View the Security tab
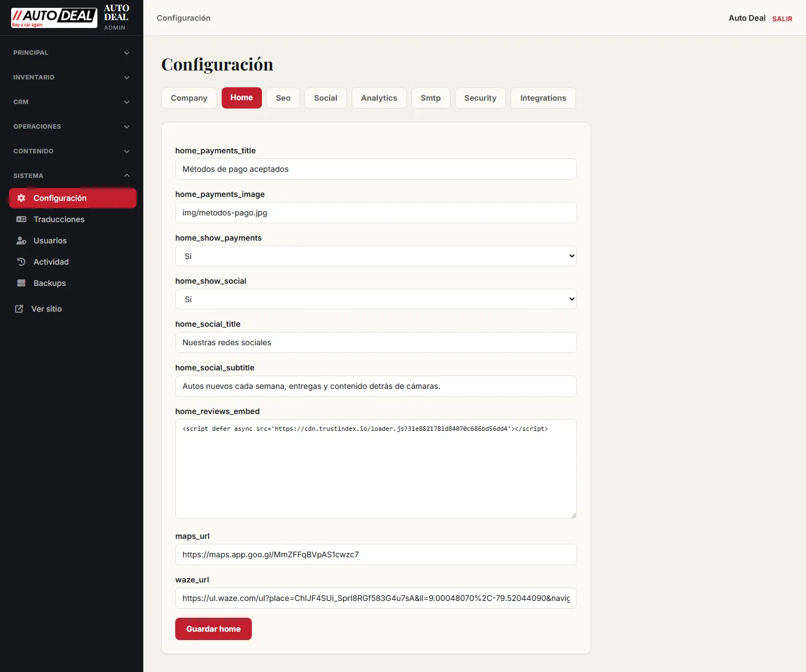806x672 pixels. click(480, 98)
